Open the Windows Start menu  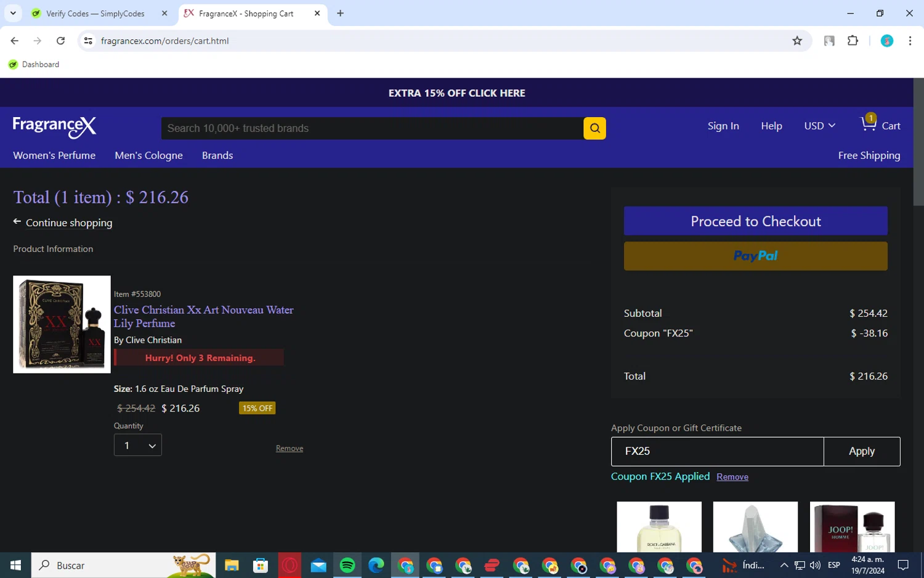click(x=15, y=565)
